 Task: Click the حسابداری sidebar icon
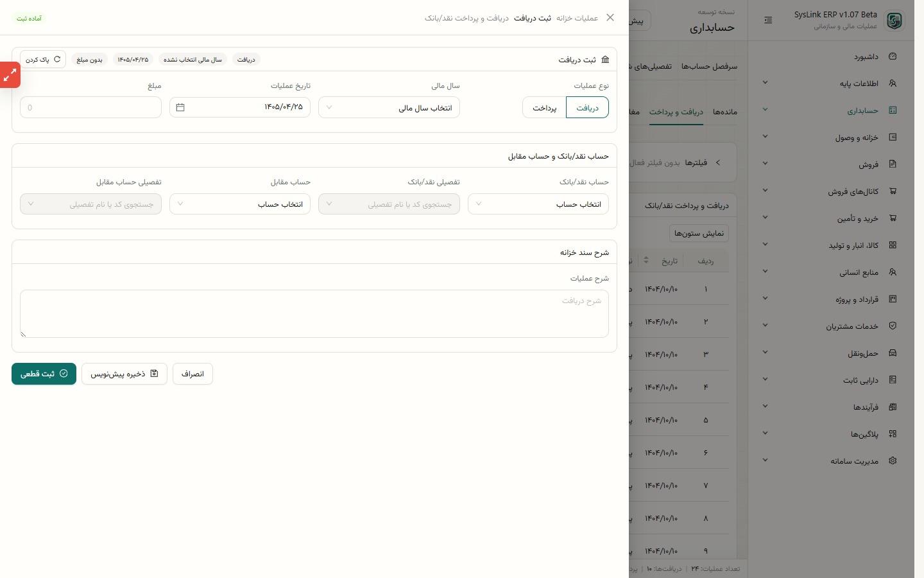coord(893,110)
